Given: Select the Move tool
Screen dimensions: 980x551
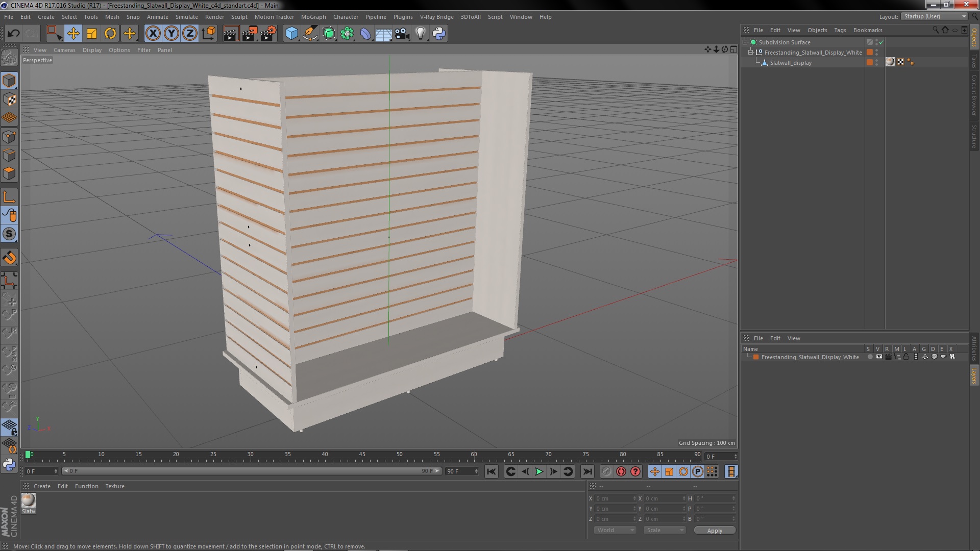Looking at the screenshot, I should click(73, 34).
